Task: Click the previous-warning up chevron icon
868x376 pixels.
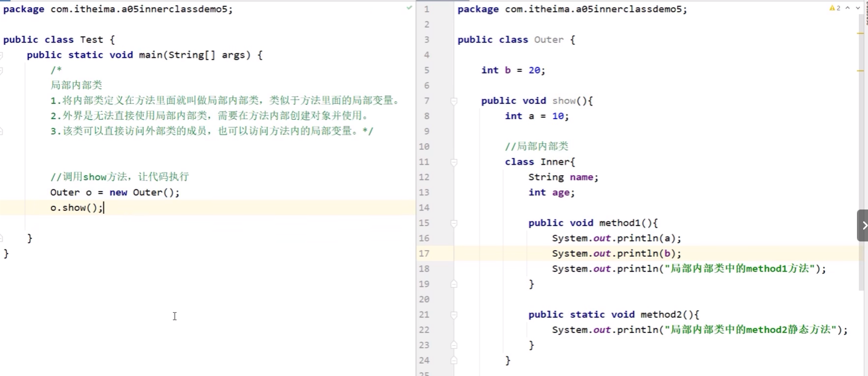Action: 846,8
